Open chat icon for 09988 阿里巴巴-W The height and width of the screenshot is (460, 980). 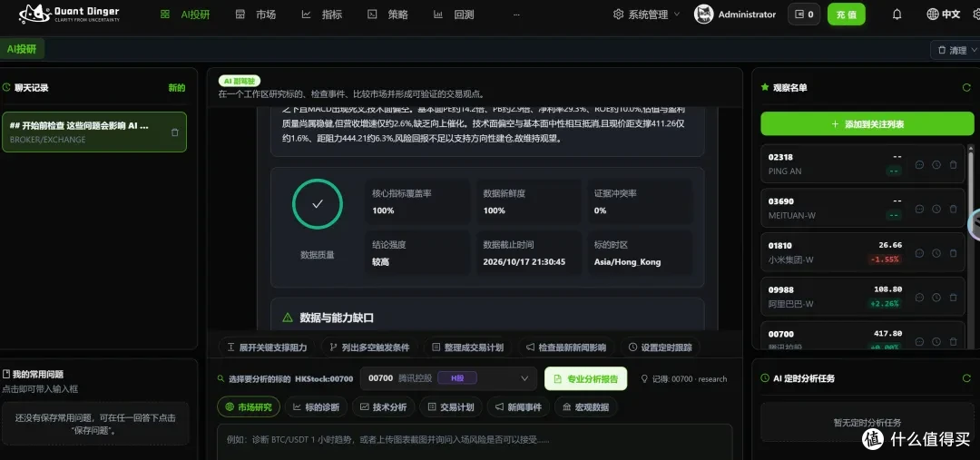pyautogui.click(x=919, y=298)
